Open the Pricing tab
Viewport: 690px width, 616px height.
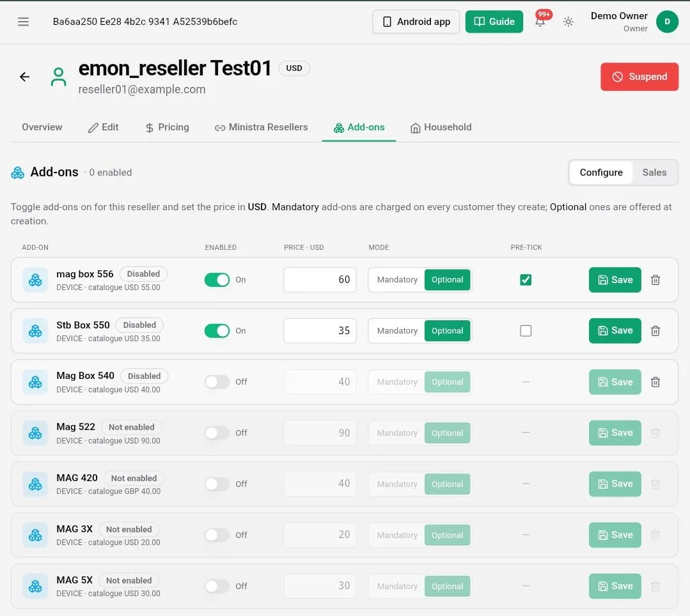167,127
